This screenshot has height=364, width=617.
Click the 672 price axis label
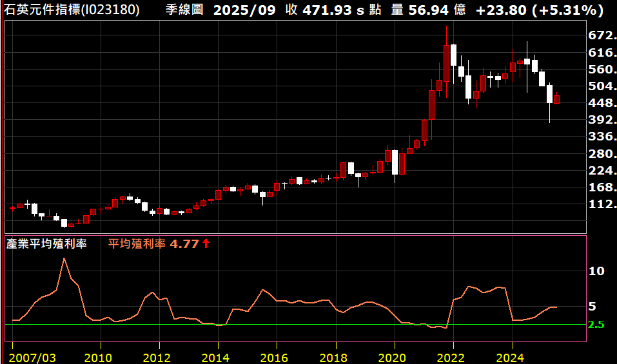(602, 35)
